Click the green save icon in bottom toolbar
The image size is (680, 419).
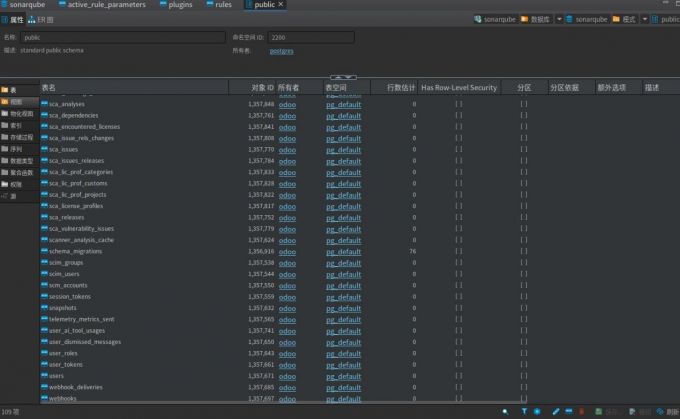coord(598,411)
